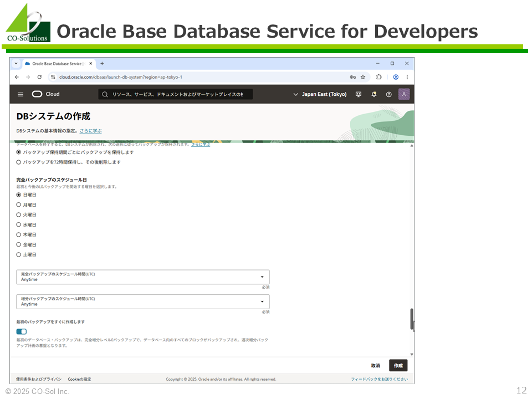Click the browser address bar URL

[121, 77]
